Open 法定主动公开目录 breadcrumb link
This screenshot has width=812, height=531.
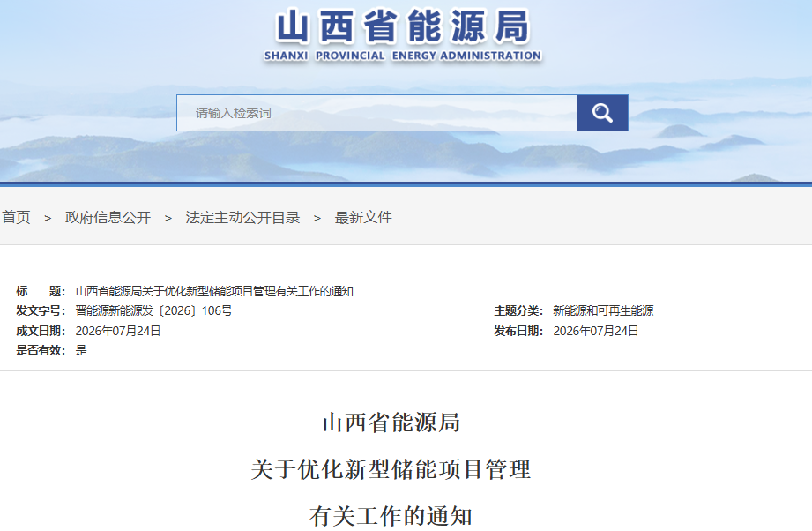[242, 218]
